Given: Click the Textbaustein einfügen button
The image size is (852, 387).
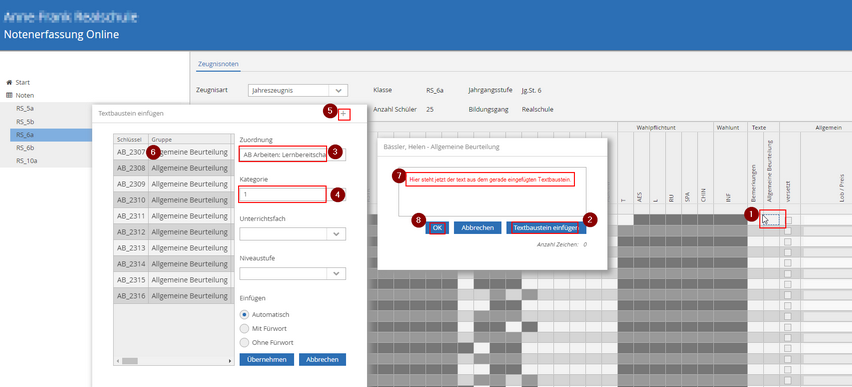Looking at the screenshot, I should pos(546,228).
